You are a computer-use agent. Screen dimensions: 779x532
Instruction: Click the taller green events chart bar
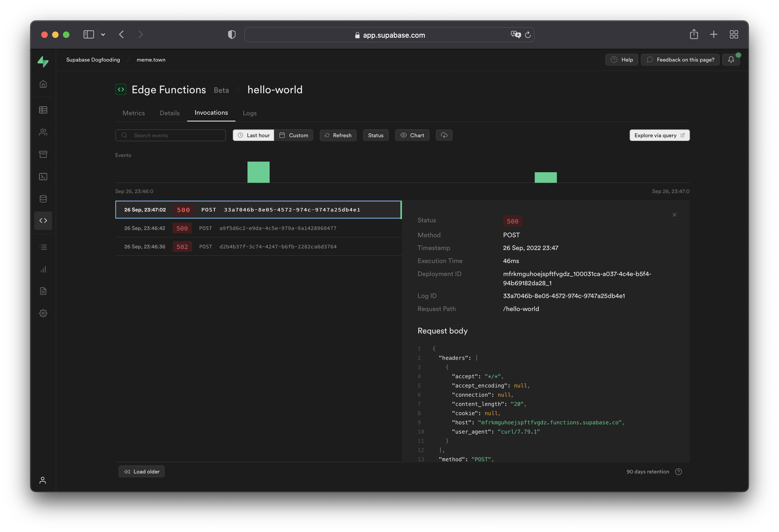tap(258, 172)
